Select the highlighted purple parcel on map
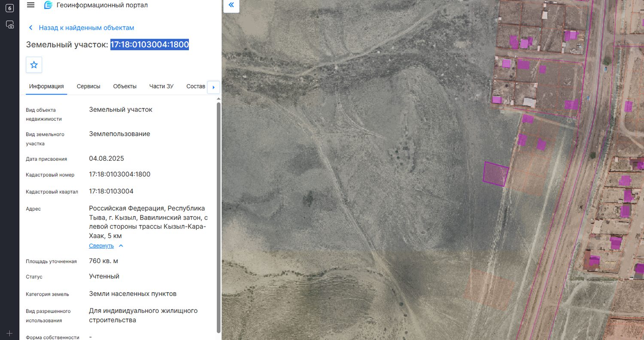The width and height of the screenshot is (644, 340). click(x=495, y=174)
